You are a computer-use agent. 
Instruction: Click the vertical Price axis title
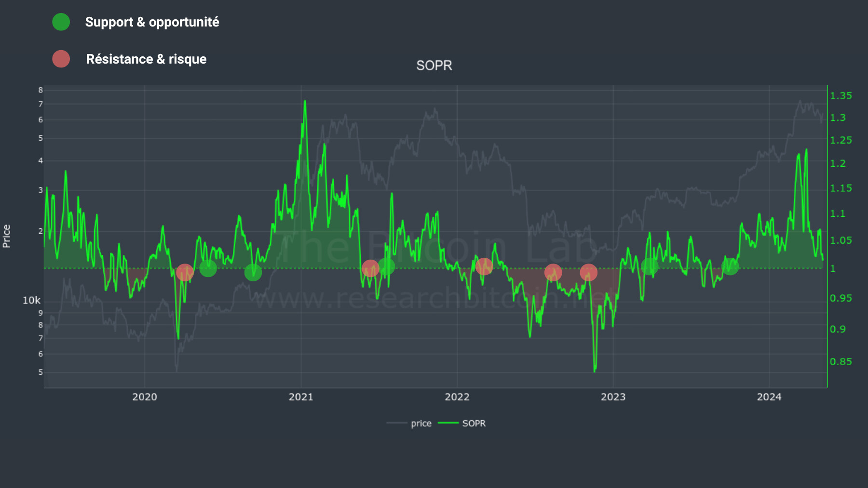coord(6,236)
